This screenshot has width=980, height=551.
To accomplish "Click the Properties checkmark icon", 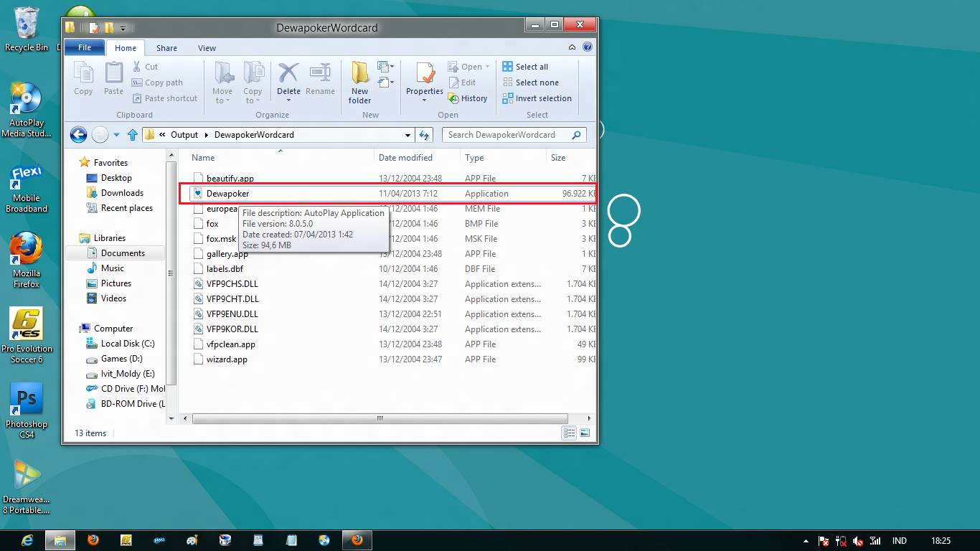I will tap(425, 73).
